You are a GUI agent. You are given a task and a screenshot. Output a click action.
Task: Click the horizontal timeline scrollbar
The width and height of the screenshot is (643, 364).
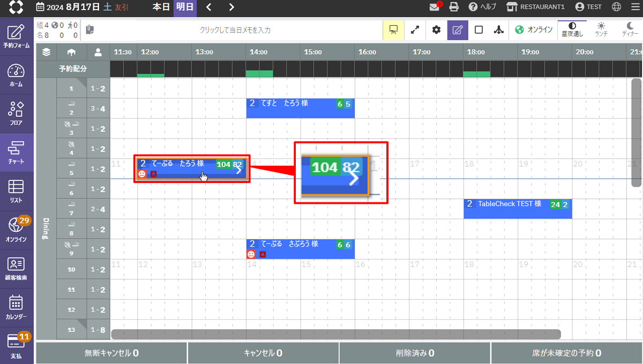[x=335, y=334]
